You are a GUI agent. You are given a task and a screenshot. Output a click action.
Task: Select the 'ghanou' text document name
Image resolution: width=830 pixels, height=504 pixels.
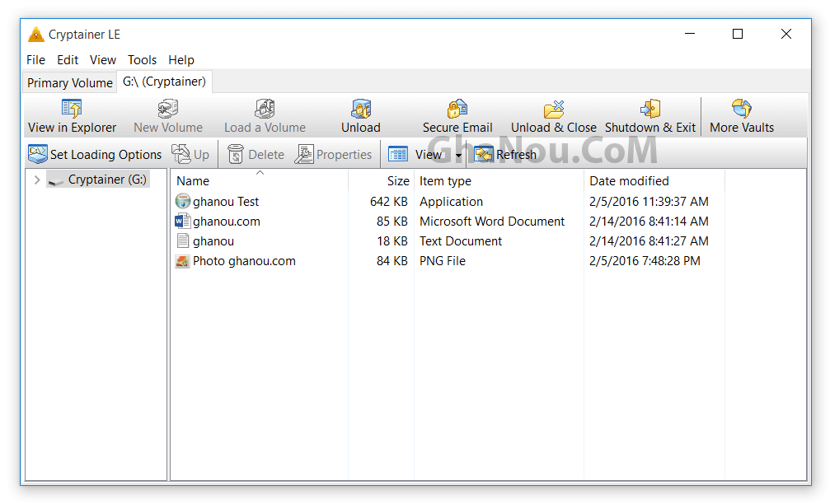(213, 241)
